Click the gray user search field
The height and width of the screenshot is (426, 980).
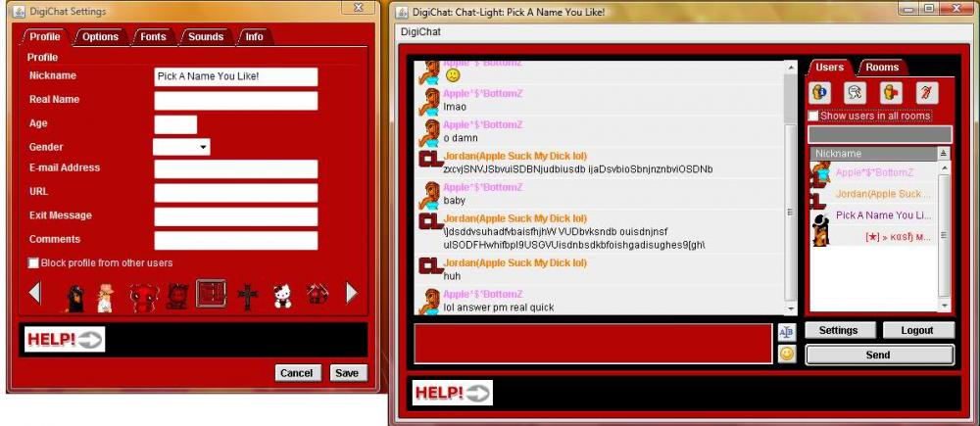click(880, 134)
